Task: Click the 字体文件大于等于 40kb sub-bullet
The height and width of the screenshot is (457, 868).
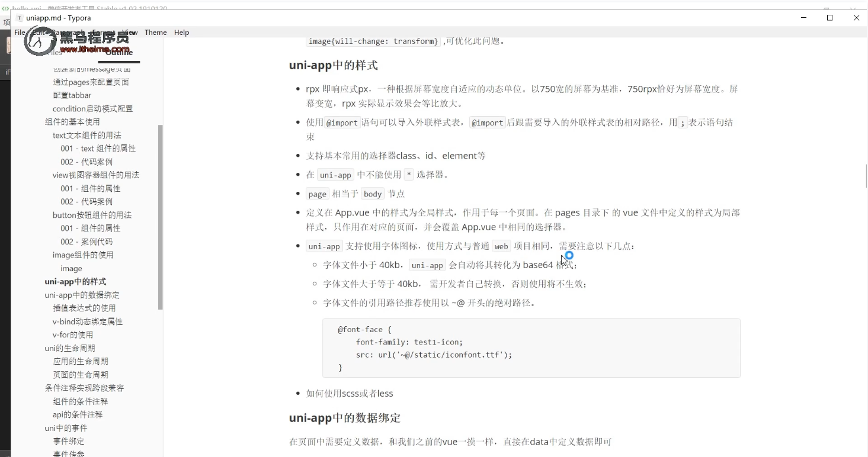Action: tap(455, 284)
